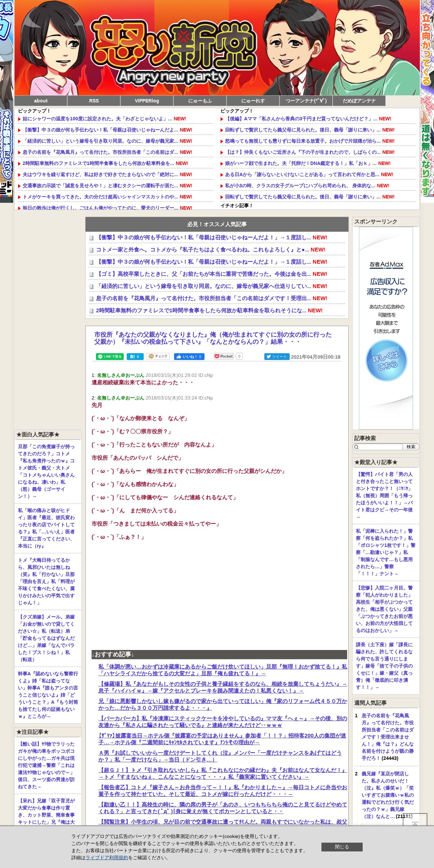Open pickup link 2時間駐車無料のファミレスで

tap(98, 163)
